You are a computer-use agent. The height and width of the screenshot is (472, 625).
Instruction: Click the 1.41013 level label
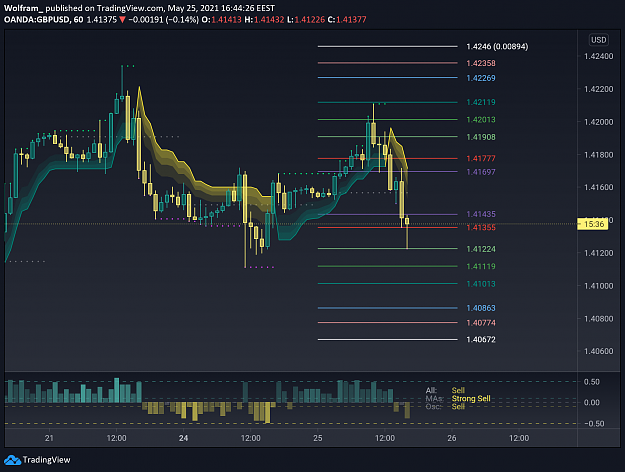pos(481,284)
